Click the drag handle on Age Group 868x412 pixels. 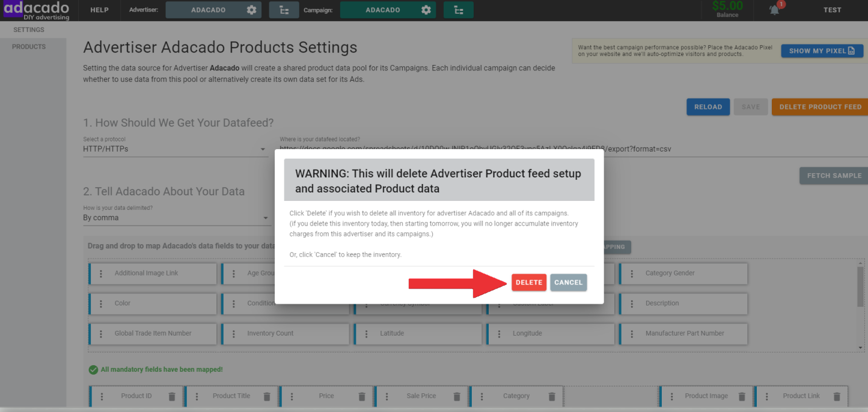tap(234, 274)
